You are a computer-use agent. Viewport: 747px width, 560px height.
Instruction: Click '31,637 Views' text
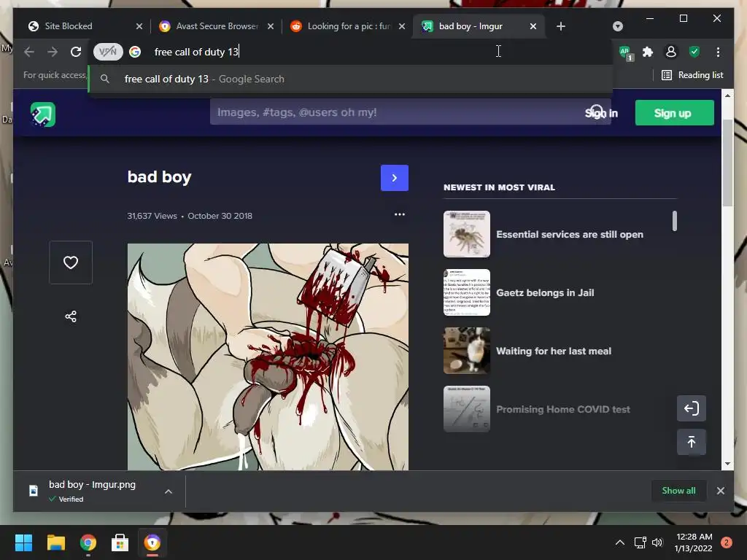click(x=152, y=216)
